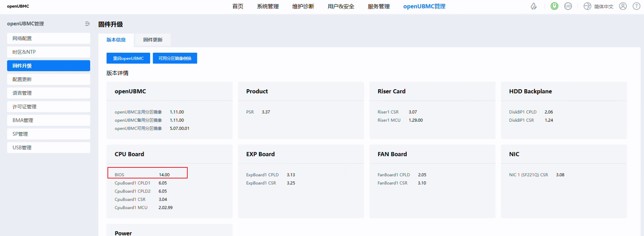
Task: Open the user account icon menu
Action: pos(623,6)
